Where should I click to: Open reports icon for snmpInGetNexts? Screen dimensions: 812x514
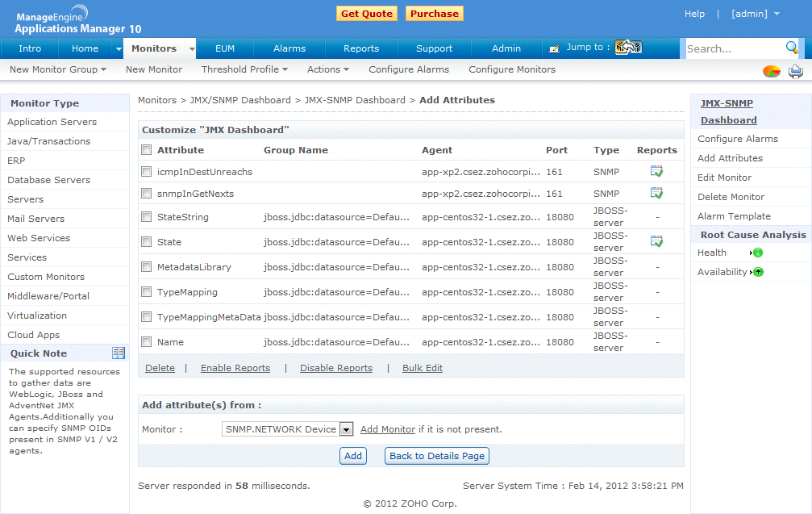pos(656,193)
